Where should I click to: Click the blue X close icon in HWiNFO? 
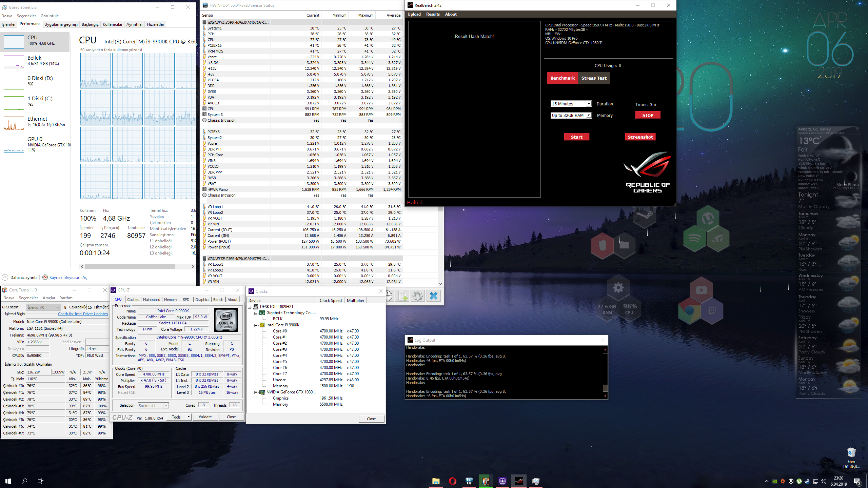click(434, 296)
